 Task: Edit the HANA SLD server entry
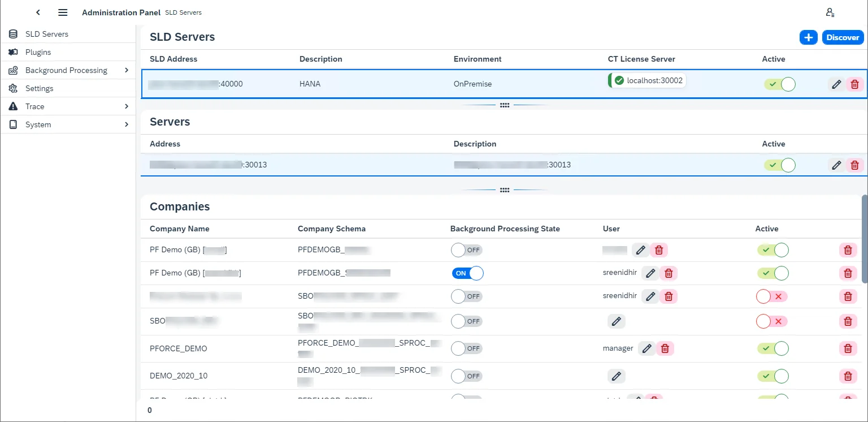click(836, 84)
